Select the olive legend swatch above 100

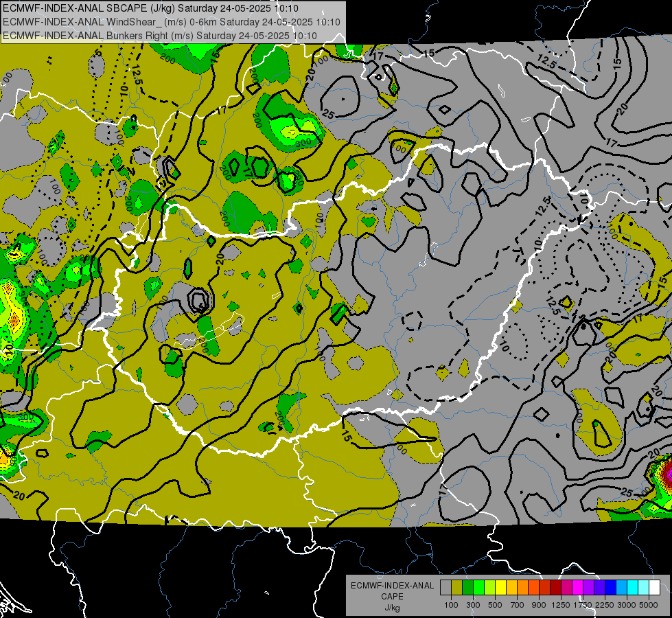457,588
